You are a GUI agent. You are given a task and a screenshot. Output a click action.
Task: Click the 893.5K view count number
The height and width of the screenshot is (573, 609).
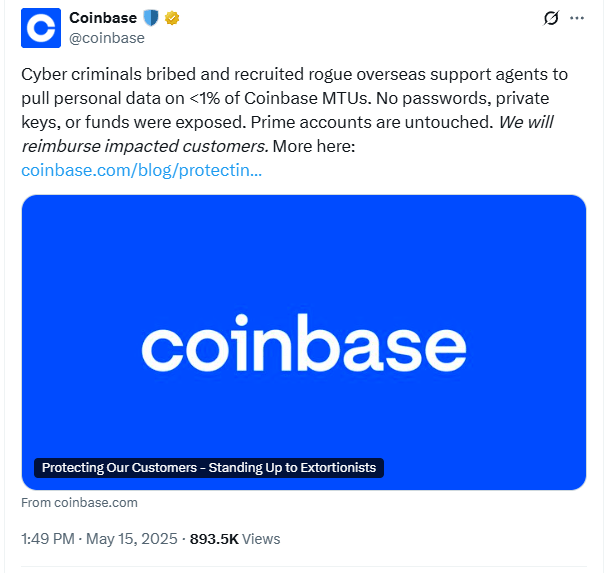click(x=214, y=539)
